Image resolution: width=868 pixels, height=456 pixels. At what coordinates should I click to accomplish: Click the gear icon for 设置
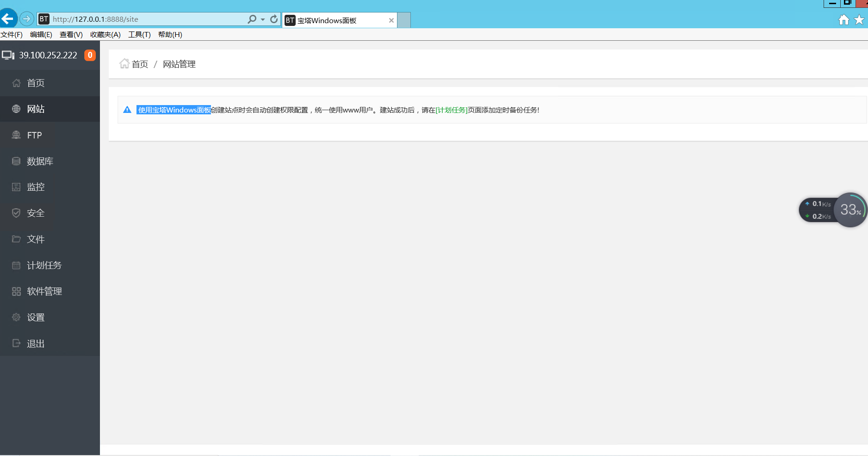click(x=16, y=317)
